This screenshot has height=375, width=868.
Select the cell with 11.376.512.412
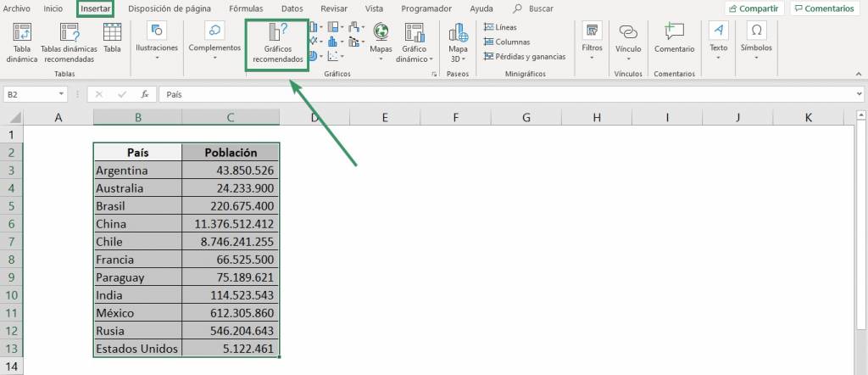coord(231,224)
